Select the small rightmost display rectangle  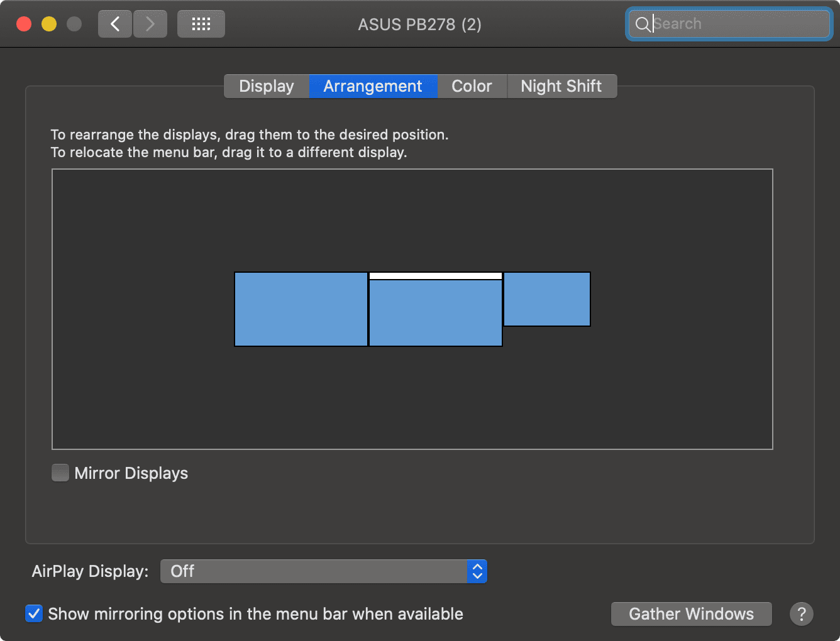pyautogui.click(x=547, y=299)
